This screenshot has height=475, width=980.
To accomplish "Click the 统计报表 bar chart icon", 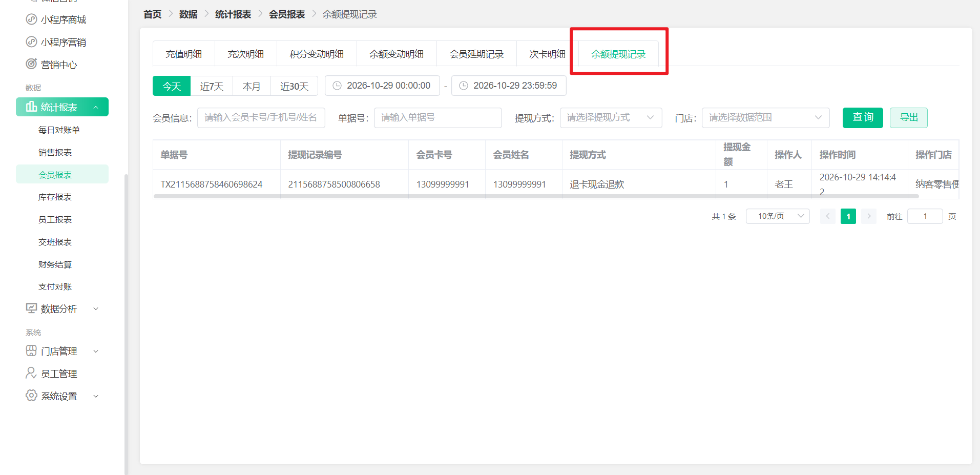I will (31, 107).
